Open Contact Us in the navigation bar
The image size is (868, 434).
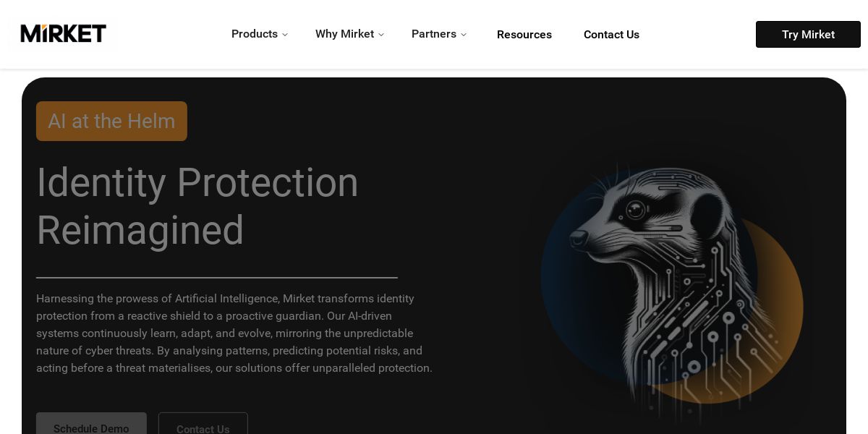click(611, 35)
